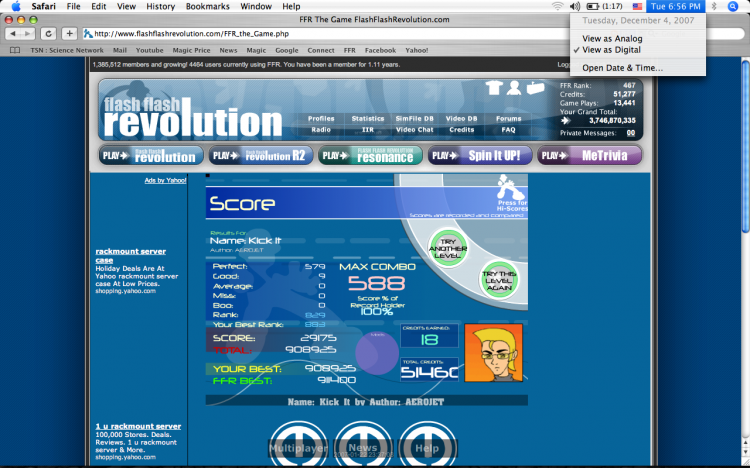This screenshot has width=750, height=468.
Task: Open the Yahoo! bookmark
Action: 417,50
